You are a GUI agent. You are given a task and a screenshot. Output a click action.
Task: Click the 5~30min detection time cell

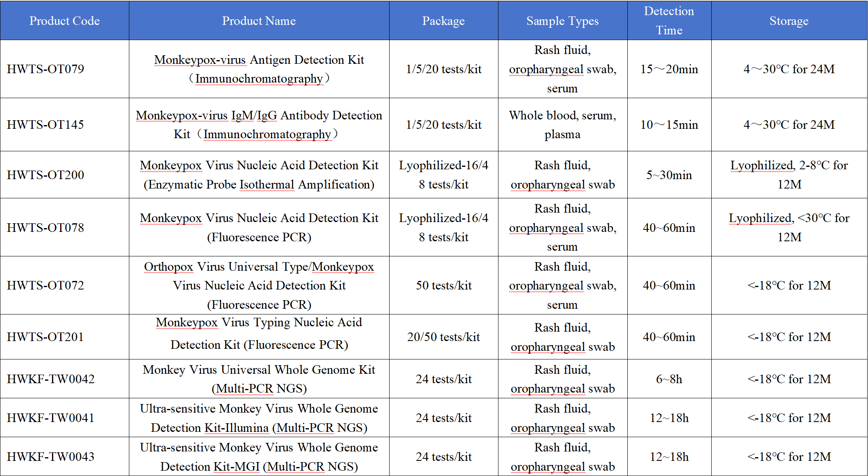point(669,175)
